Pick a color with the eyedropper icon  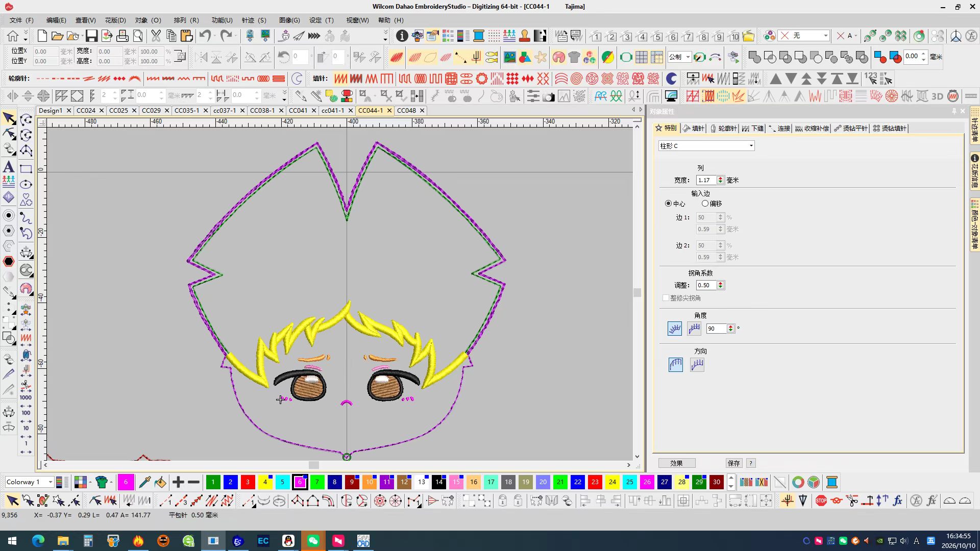pos(144,482)
